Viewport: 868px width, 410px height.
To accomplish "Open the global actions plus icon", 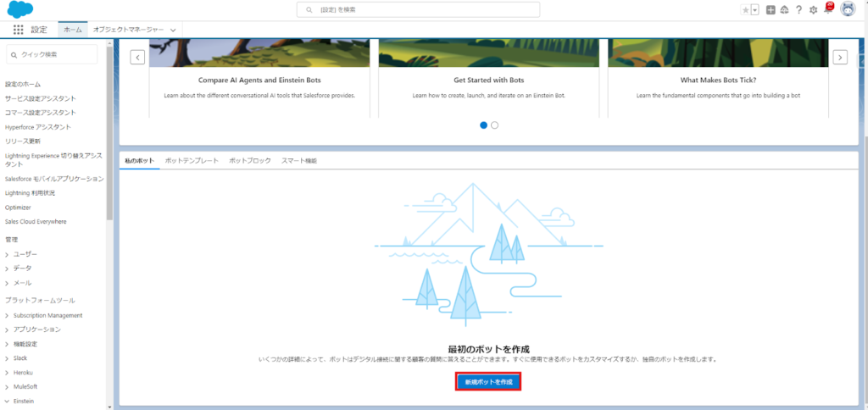I will [771, 10].
